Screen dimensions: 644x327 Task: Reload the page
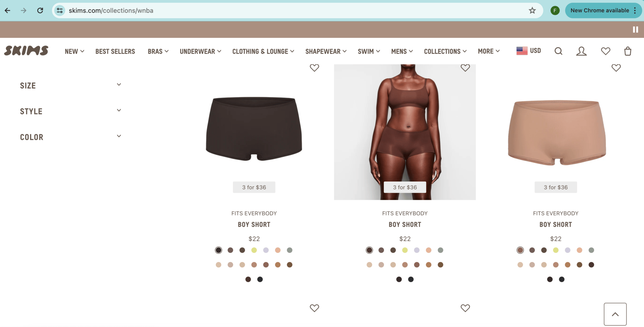pyautogui.click(x=40, y=10)
